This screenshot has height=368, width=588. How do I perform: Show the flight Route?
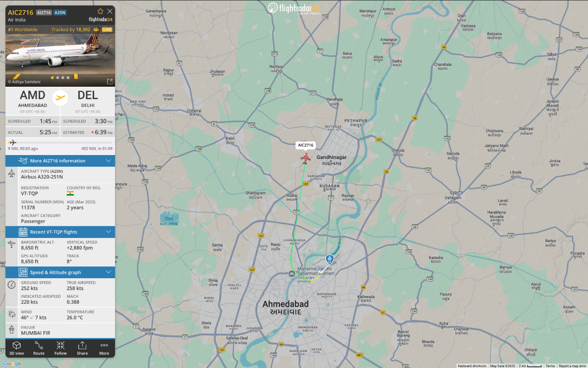coord(39,348)
